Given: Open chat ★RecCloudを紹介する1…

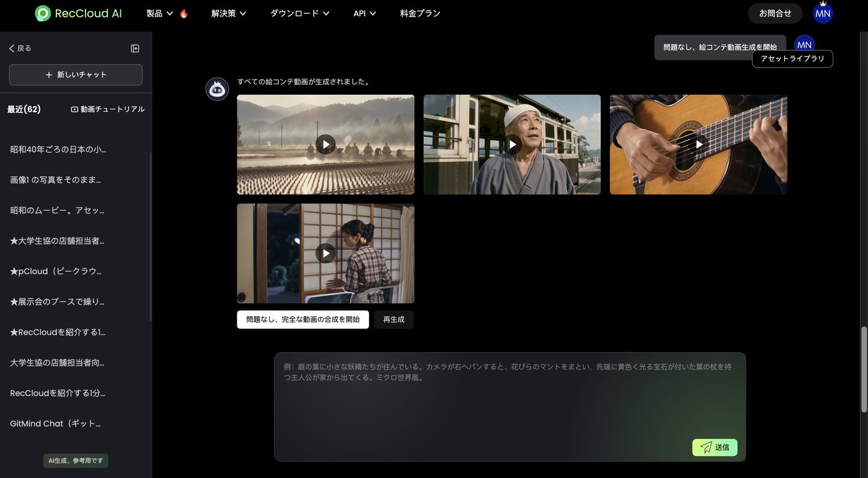Looking at the screenshot, I should (58, 332).
